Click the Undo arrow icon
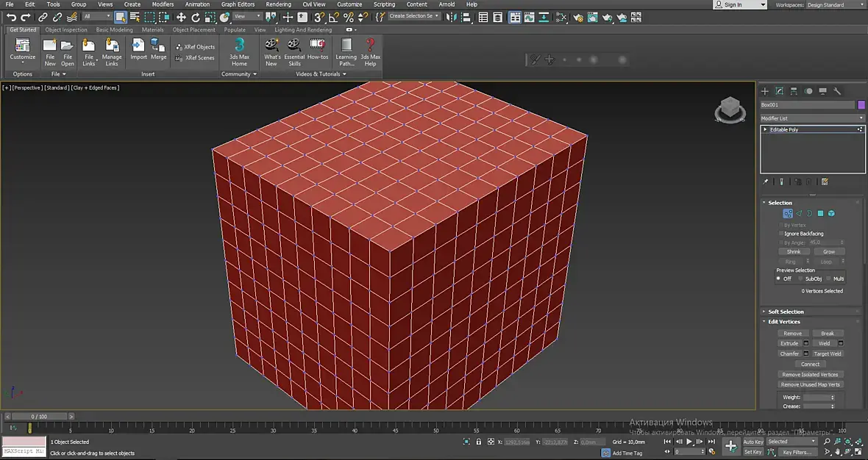 pyautogui.click(x=11, y=17)
